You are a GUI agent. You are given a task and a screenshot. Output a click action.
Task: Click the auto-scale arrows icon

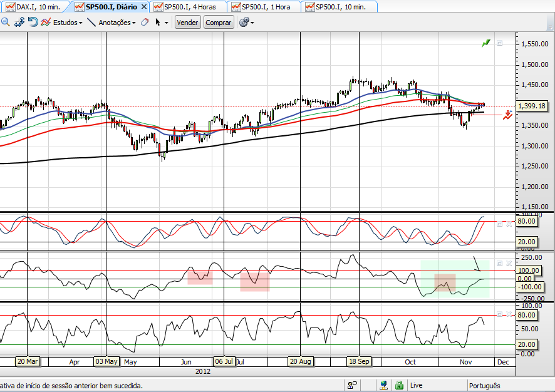pyautogui.click(x=19, y=23)
